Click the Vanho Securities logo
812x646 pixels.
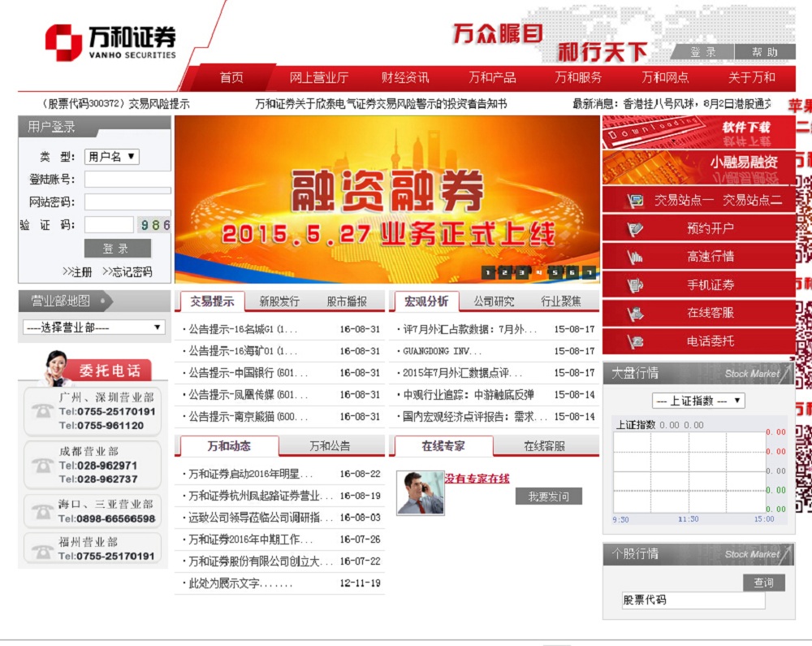110,42
